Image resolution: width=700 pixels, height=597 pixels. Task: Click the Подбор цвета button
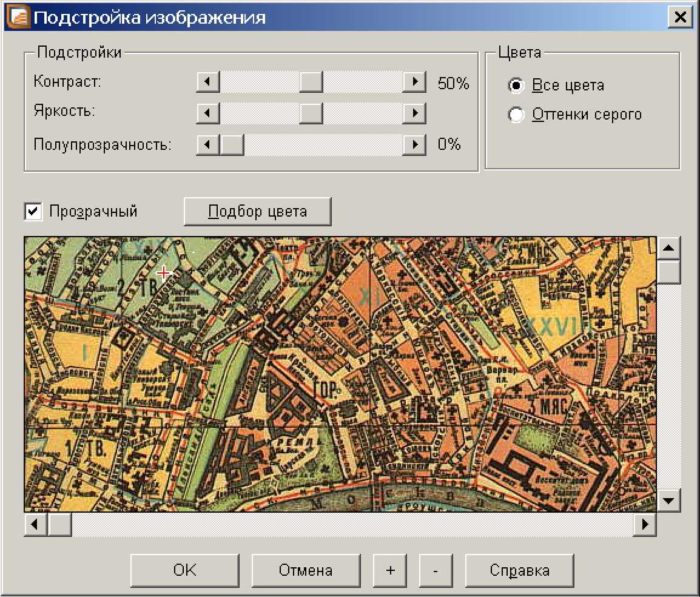pos(257,212)
